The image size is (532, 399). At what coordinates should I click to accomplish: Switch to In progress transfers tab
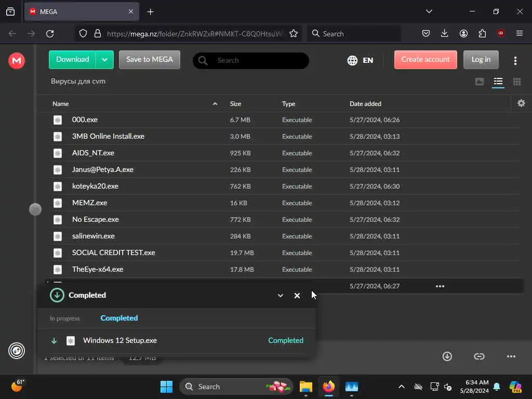click(x=65, y=318)
